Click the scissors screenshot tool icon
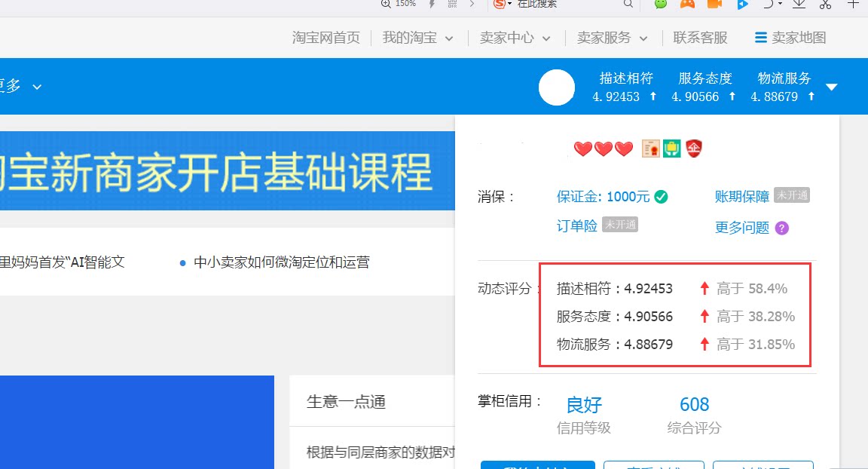 pyautogui.click(x=825, y=4)
